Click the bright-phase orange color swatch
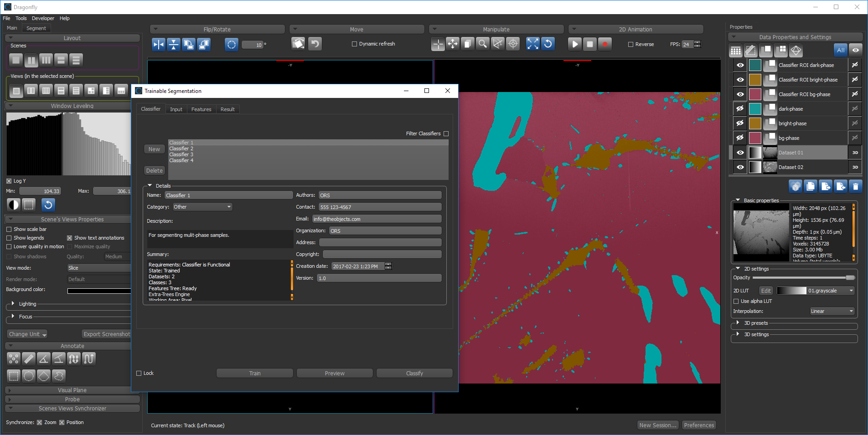 pos(755,123)
